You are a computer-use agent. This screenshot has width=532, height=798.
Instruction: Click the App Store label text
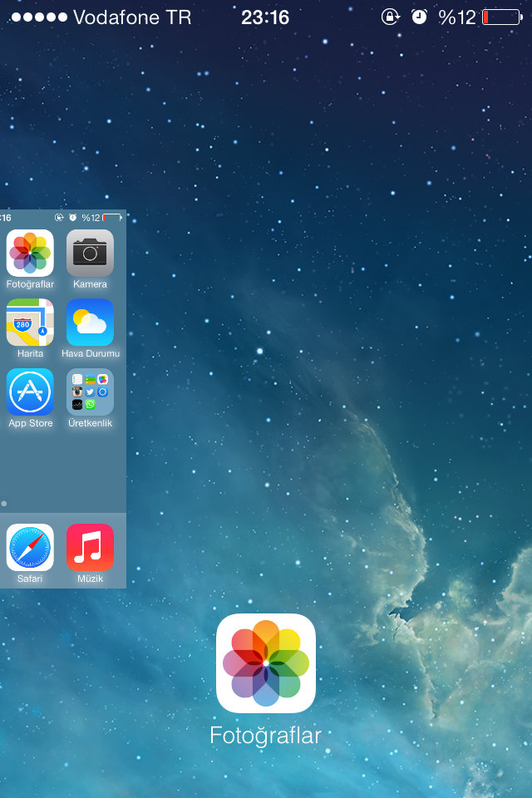[31, 423]
